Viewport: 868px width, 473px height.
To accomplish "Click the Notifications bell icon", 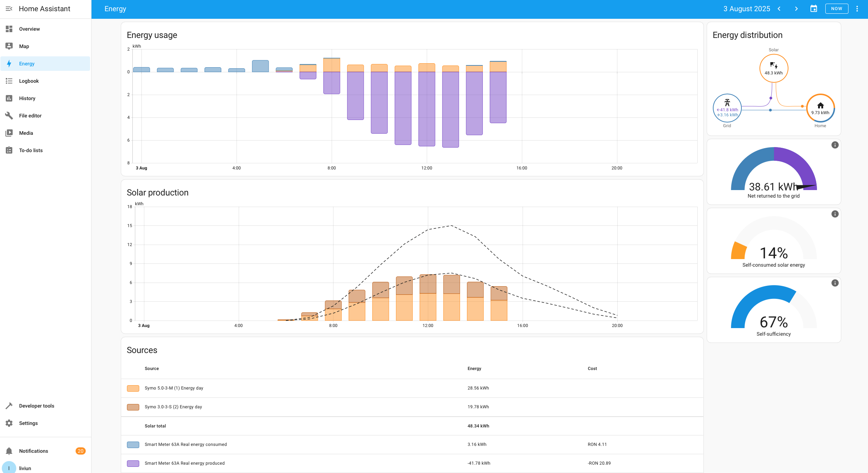I will 9,451.
